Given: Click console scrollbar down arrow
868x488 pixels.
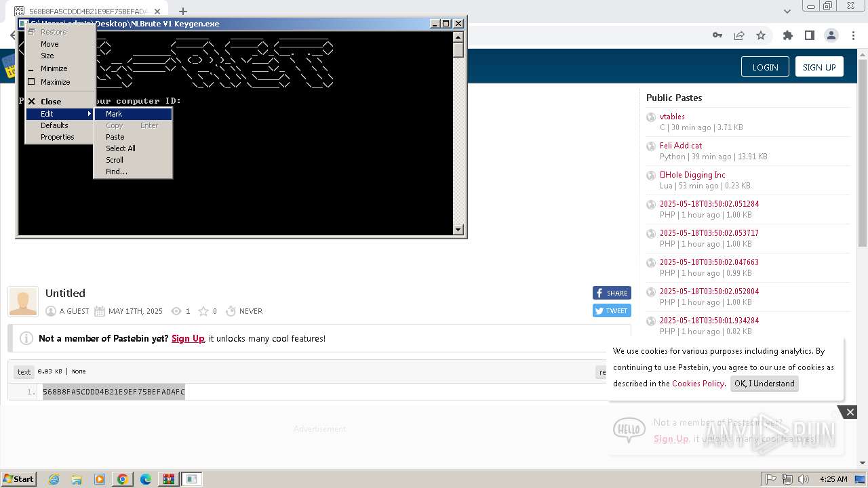Looking at the screenshot, I should click(x=458, y=229).
